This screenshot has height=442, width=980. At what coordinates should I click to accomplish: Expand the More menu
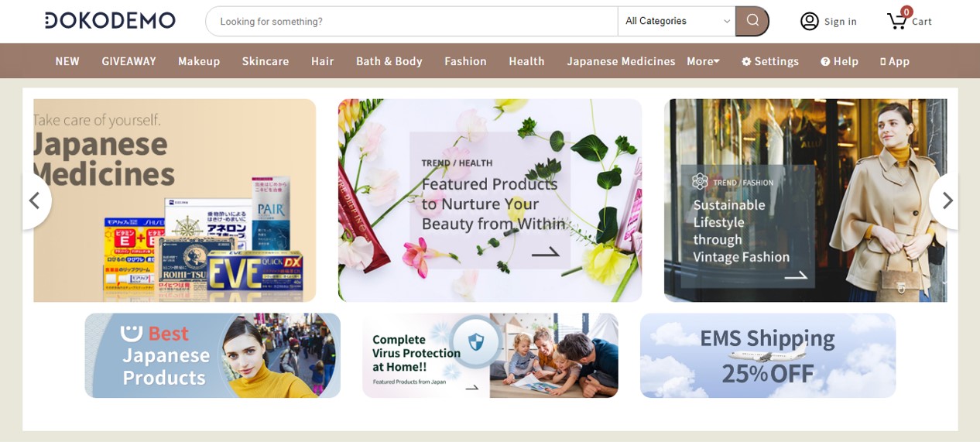[703, 61]
